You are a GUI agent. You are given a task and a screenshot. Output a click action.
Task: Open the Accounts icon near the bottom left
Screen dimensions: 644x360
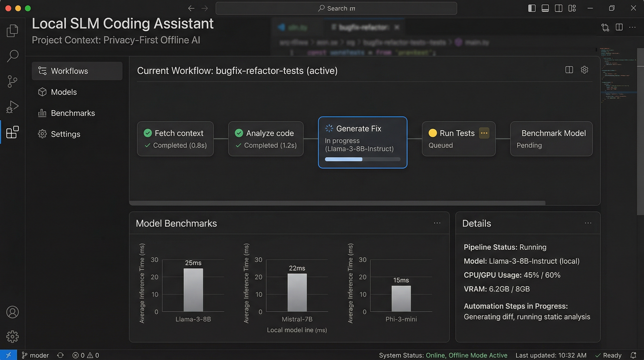[x=12, y=312]
